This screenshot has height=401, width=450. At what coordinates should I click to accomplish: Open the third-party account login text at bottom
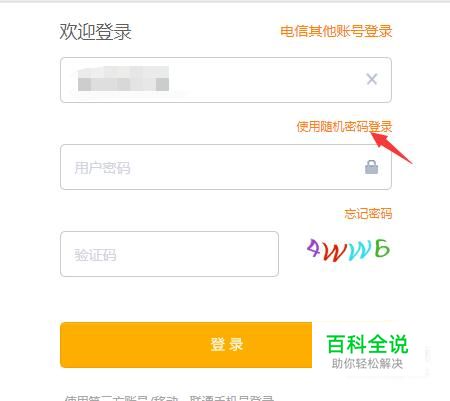click(169, 398)
